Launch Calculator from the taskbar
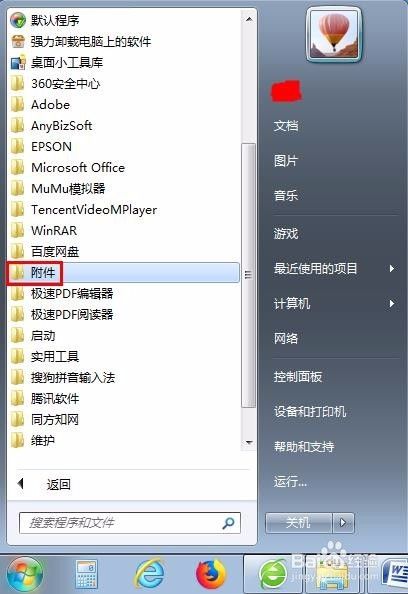408x594 pixels. click(87, 574)
